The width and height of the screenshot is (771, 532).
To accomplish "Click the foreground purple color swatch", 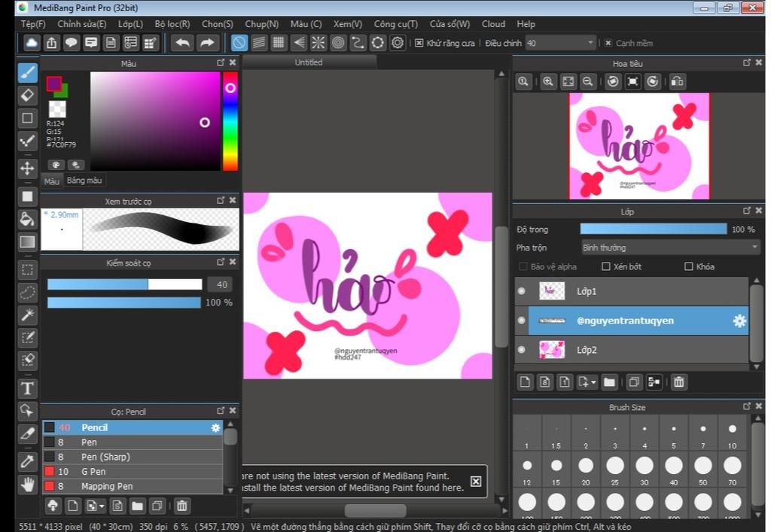I will 53,84.
